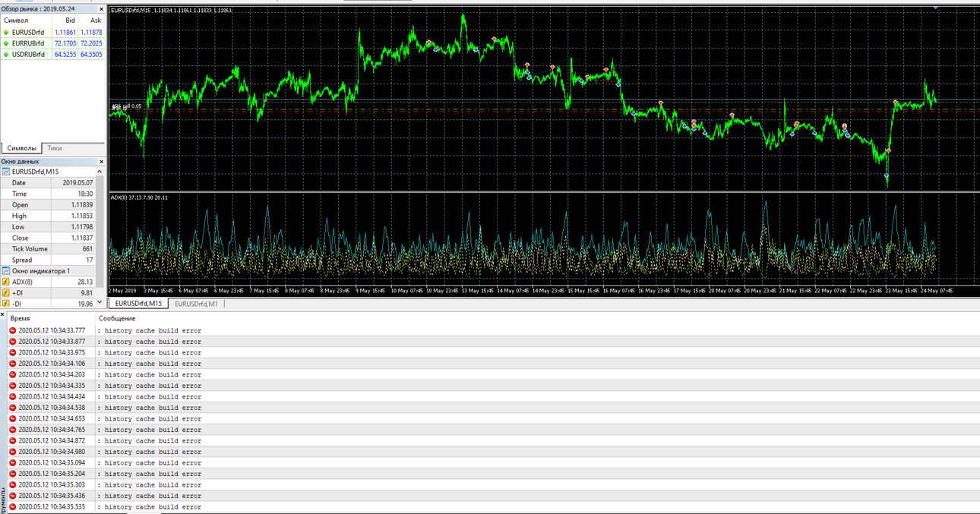Open the Тики tab in Market Watch
The image size is (980, 514).
[x=55, y=148]
